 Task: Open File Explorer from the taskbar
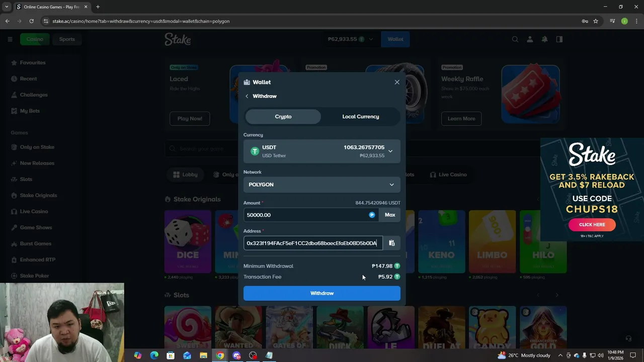click(x=203, y=355)
